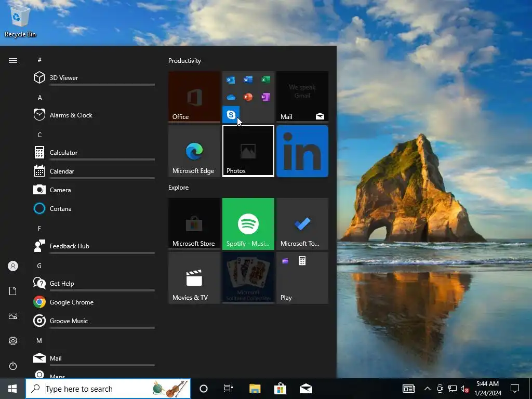
Task: Open the Skype icon in Office folder tile
Action: [231, 115]
